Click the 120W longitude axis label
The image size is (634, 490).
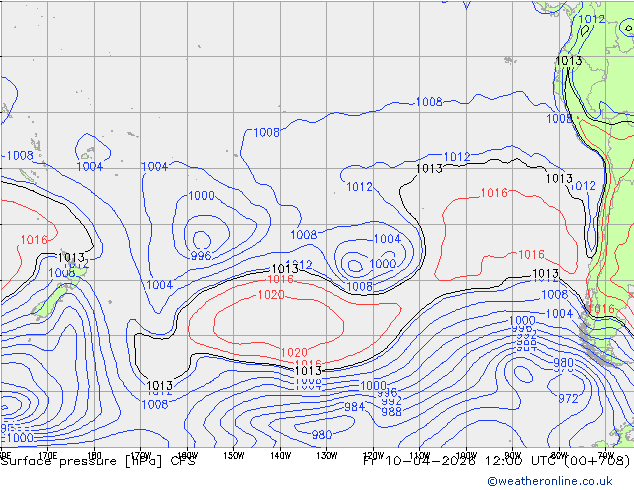pos(374,456)
